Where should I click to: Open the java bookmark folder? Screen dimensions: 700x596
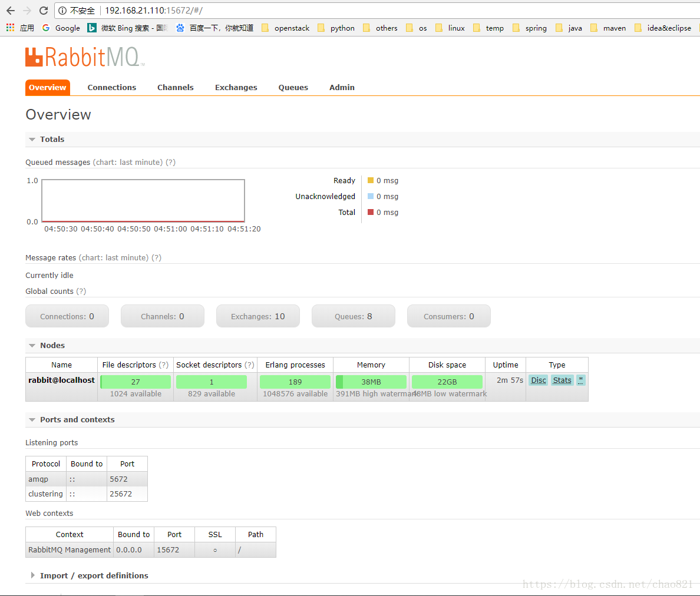coord(569,28)
